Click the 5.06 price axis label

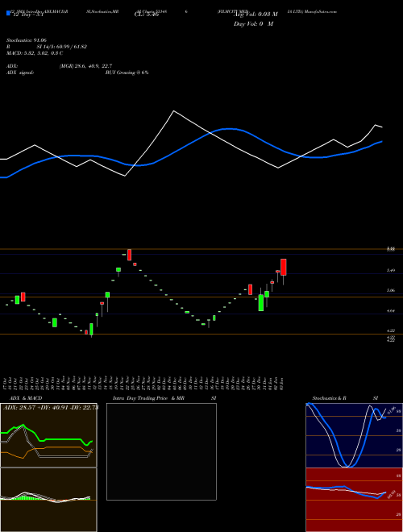pos(391,290)
